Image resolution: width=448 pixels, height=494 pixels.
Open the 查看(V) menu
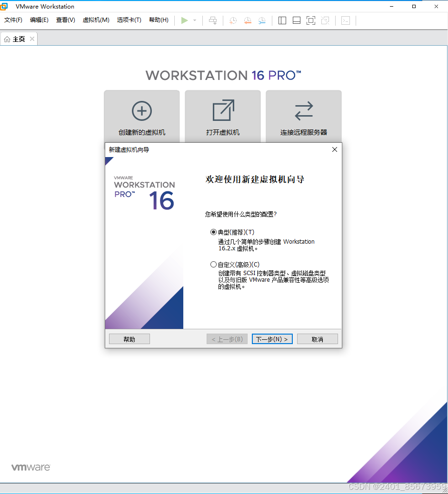[66, 20]
